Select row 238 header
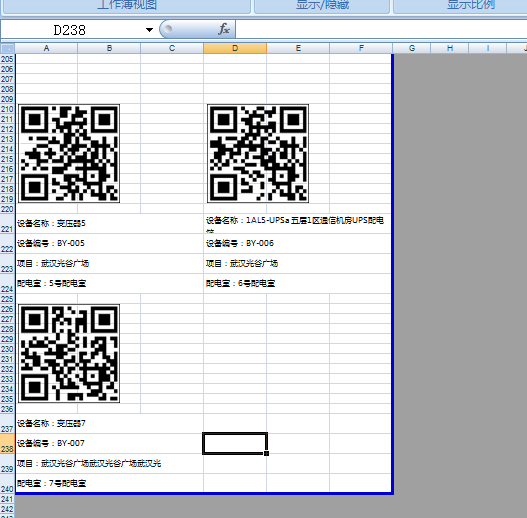Image resolution: width=527 pixels, height=518 pixels. 7,444
